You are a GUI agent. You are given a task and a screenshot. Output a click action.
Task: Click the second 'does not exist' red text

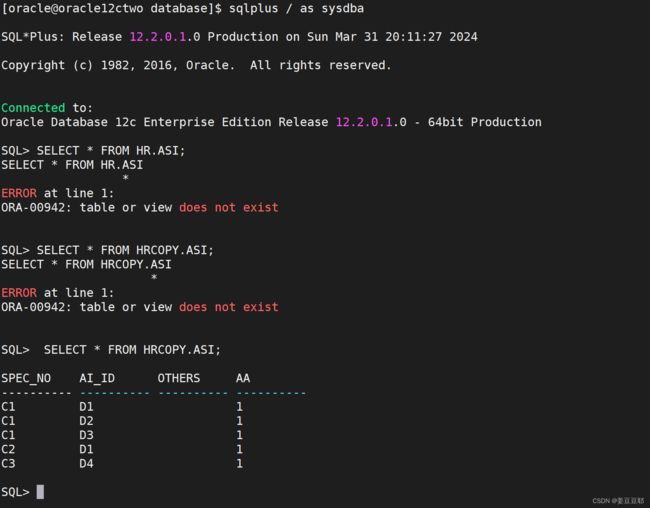click(x=229, y=307)
